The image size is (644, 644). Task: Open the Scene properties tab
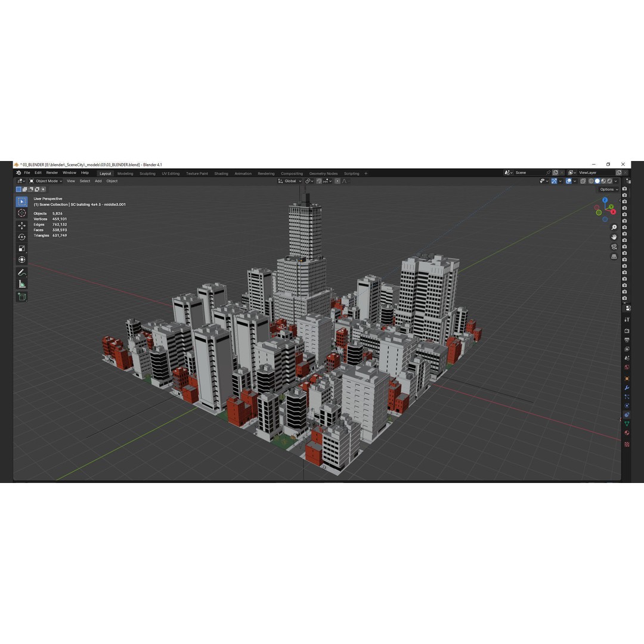(x=627, y=358)
